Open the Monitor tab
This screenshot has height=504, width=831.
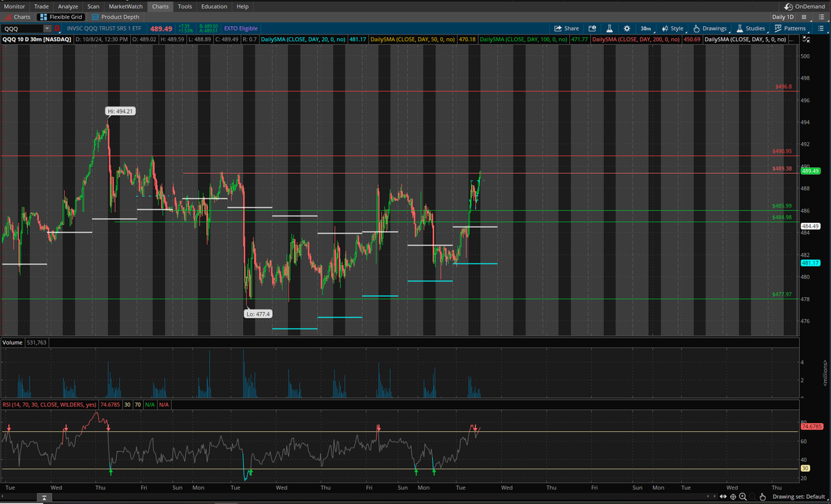click(x=15, y=6)
